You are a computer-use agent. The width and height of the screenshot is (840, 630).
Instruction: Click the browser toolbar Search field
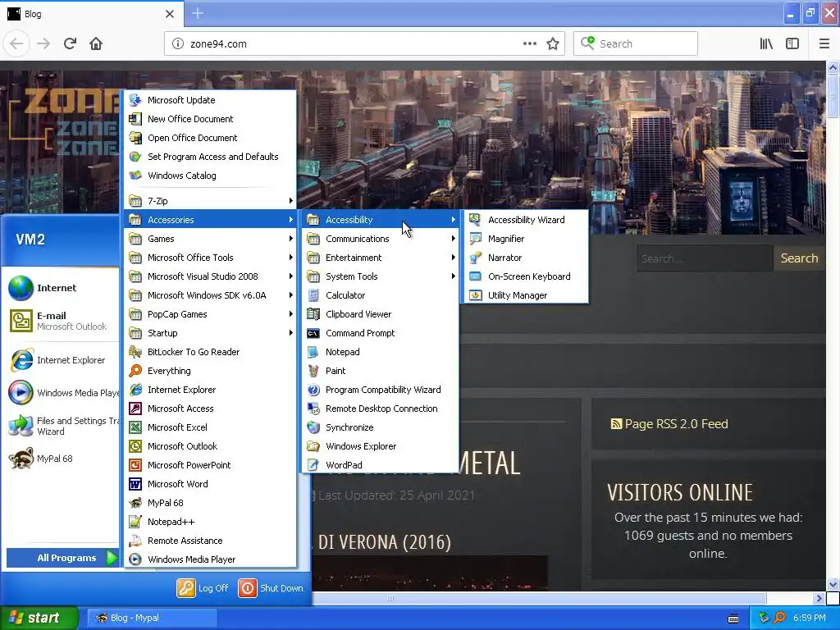pos(636,43)
